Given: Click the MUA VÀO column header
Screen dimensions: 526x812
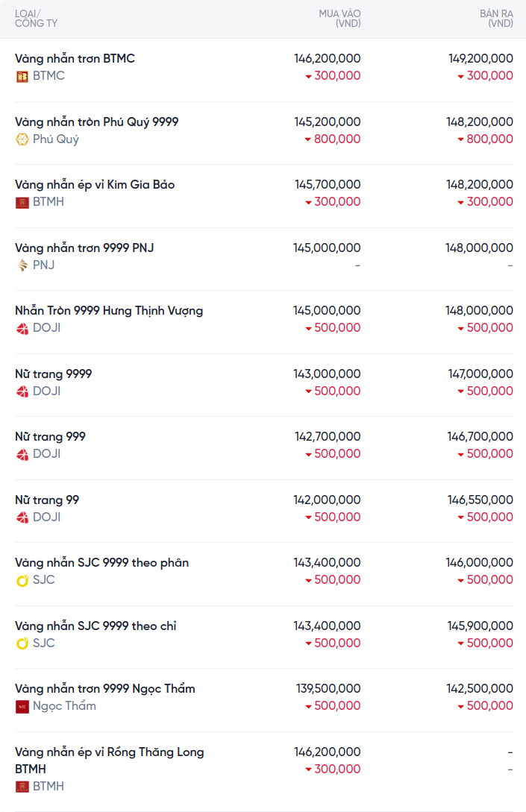Looking at the screenshot, I should [339, 19].
